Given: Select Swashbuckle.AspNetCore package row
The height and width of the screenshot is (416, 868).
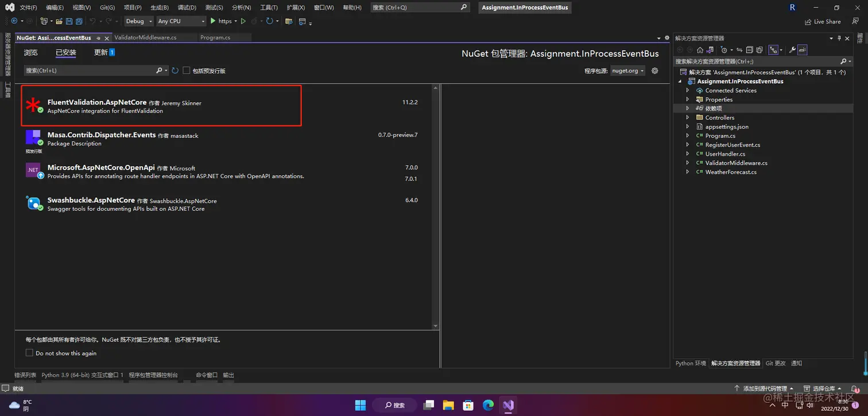Looking at the screenshot, I should pos(226,204).
